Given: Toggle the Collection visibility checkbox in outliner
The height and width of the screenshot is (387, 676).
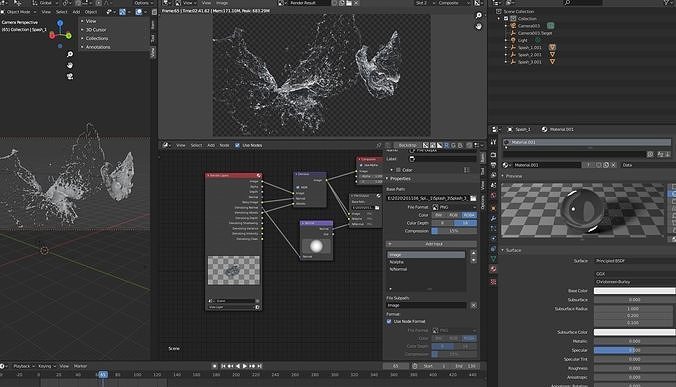Looking at the screenshot, I should tap(506, 19).
